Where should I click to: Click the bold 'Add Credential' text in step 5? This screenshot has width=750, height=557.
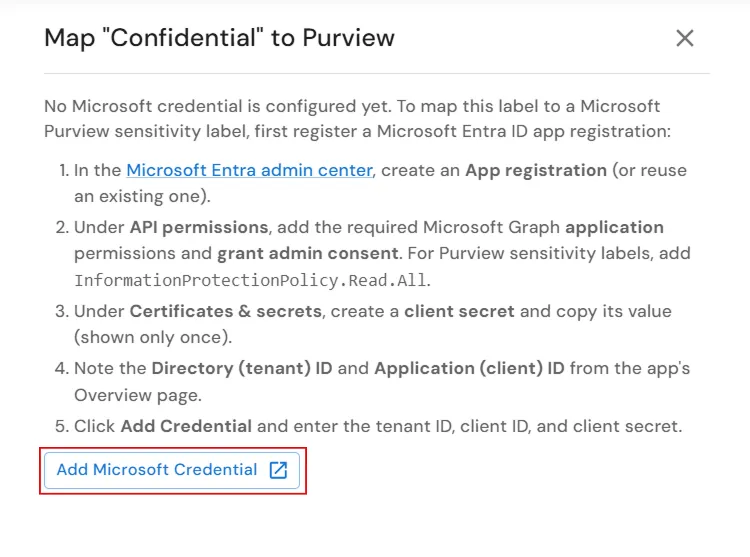click(186, 426)
